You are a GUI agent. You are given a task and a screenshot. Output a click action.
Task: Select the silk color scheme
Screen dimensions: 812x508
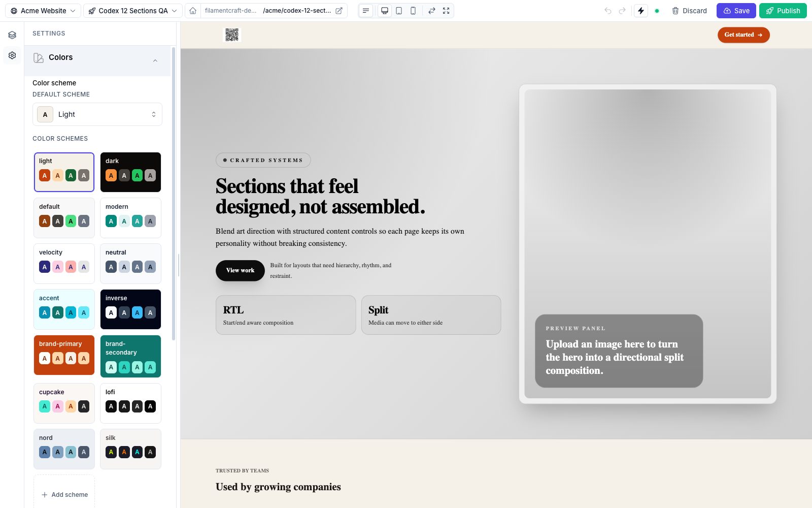[130, 449]
